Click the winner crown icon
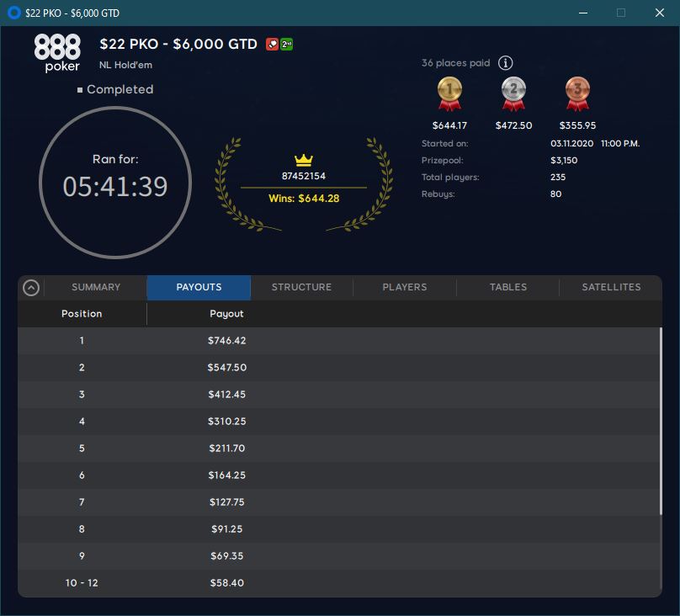Image resolution: width=680 pixels, height=616 pixels. click(x=304, y=160)
